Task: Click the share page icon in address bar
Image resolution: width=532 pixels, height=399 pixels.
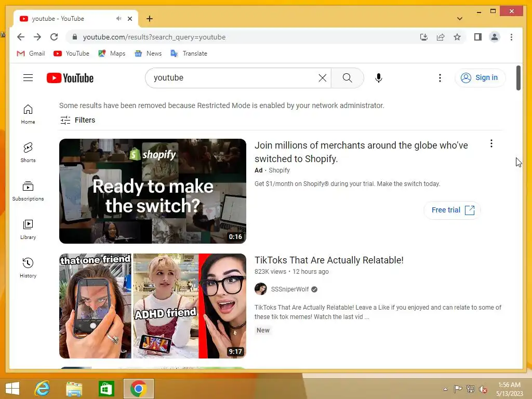Action: click(x=441, y=37)
